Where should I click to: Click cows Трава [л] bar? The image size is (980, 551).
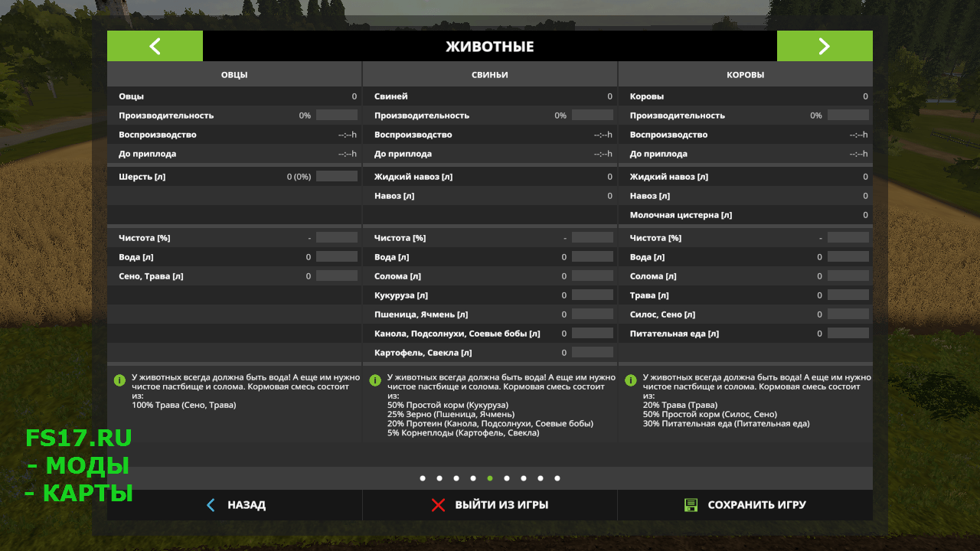point(848,295)
